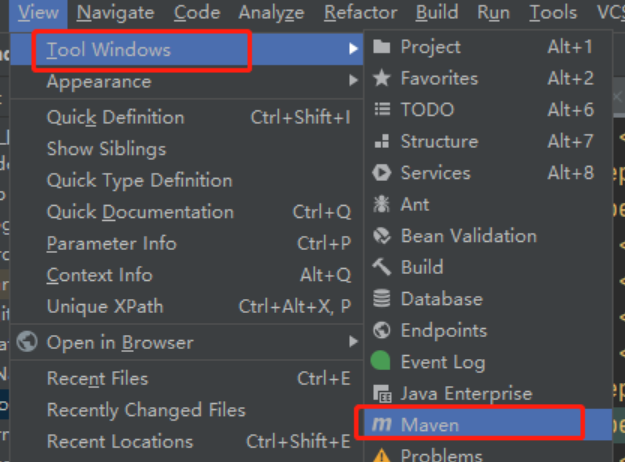Click the Structure tool window icon
Image resolution: width=625 pixels, height=462 pixels.
[381, 141]
